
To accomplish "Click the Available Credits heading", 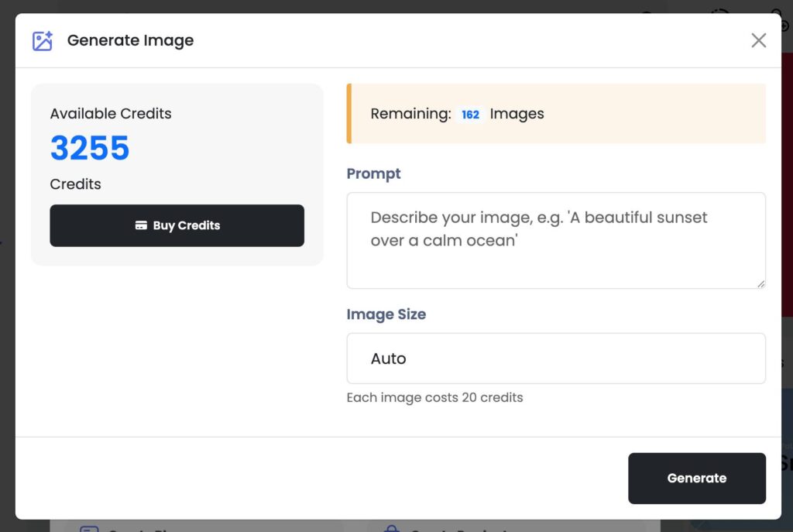I will (111, 114).
